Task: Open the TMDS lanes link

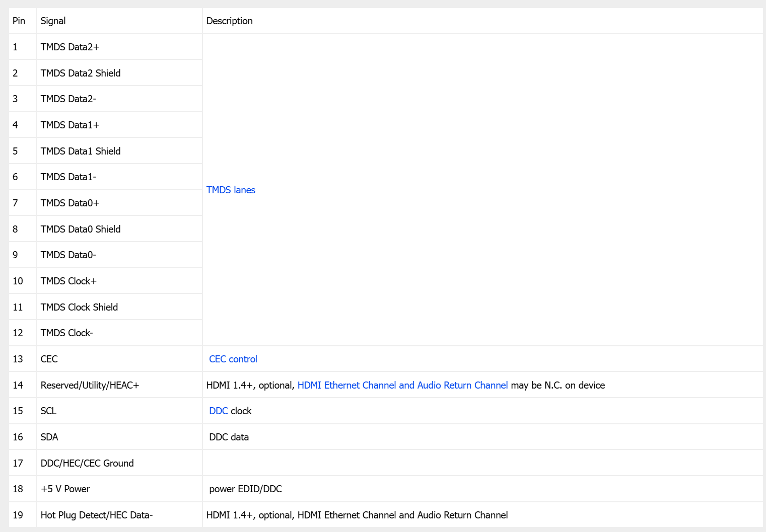Action: [x=231, y=190]
